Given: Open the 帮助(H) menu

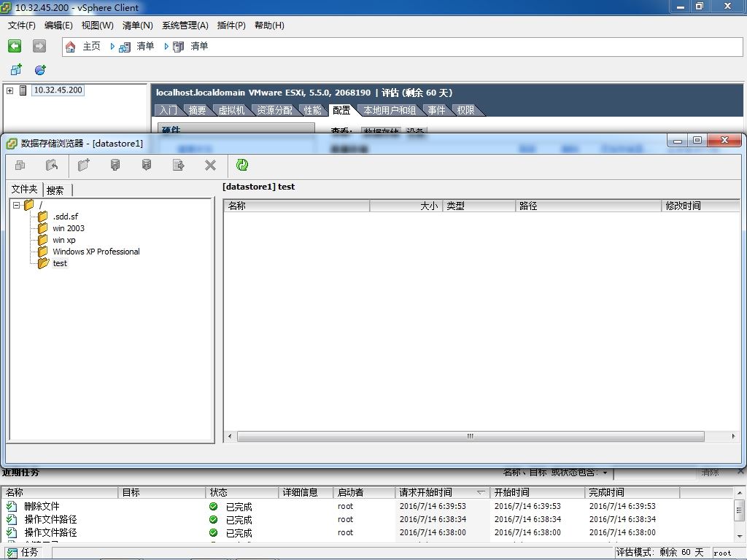Looking at the screenshot, I should coord(269,26).
